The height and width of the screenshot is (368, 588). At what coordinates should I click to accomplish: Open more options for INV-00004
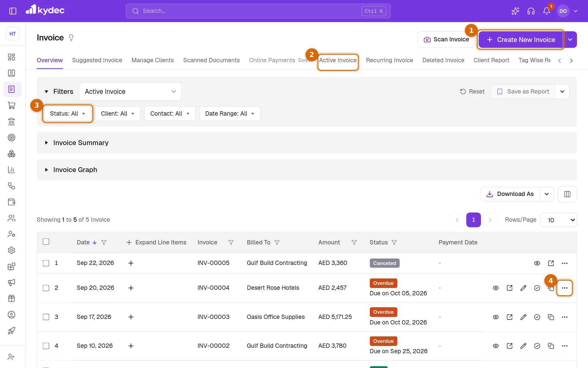(565, 288)
